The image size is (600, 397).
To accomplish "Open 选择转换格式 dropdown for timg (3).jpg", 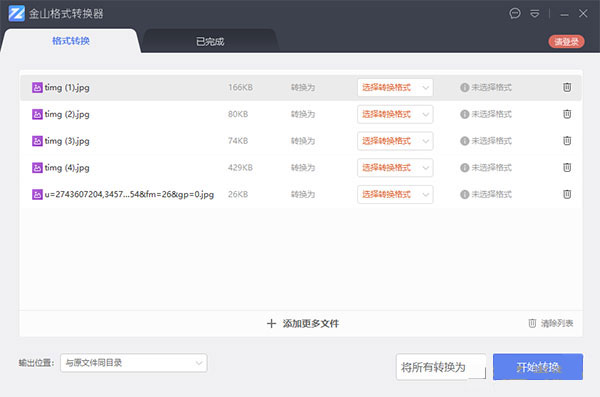I will click(x=395, y=141).
